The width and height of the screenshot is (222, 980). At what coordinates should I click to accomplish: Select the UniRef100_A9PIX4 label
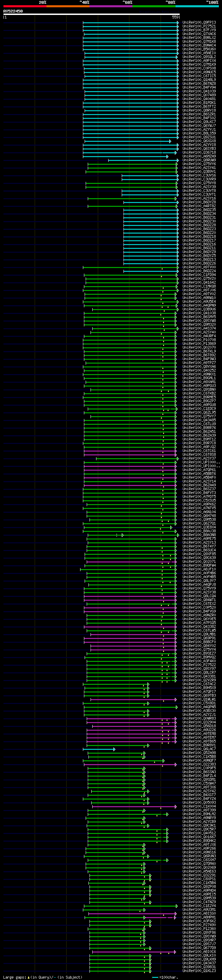(199, 60)
